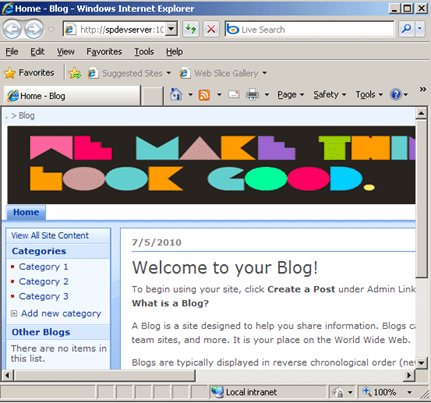Viewport: 431px width, 403px height.
Task: Click the browser Back arrow button
Action: click(x=12, y=29)
